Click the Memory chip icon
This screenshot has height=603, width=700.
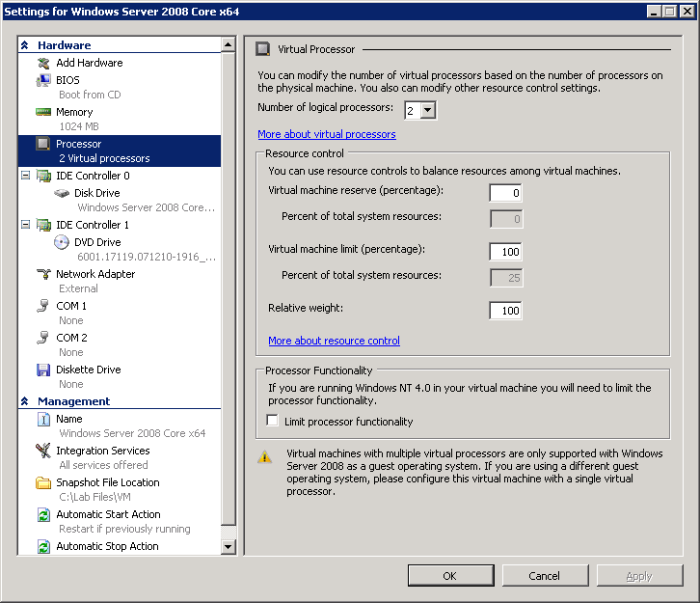(43, 112)
